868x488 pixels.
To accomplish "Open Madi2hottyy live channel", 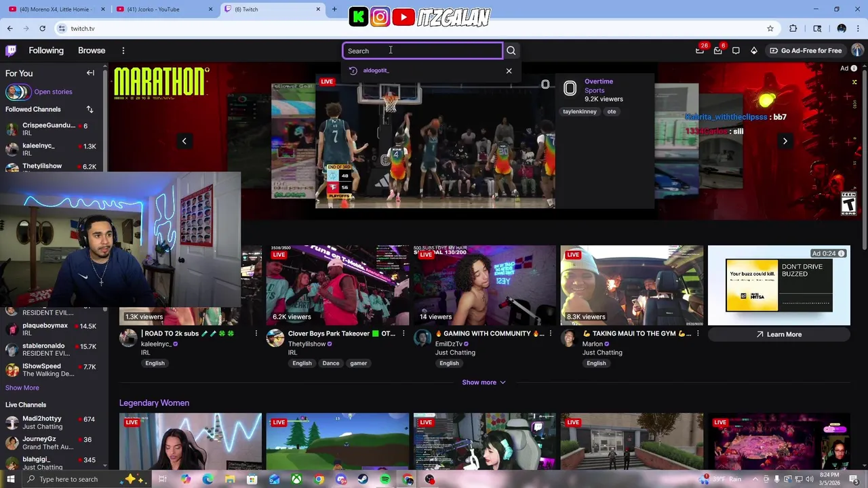I will pos(53,422).
